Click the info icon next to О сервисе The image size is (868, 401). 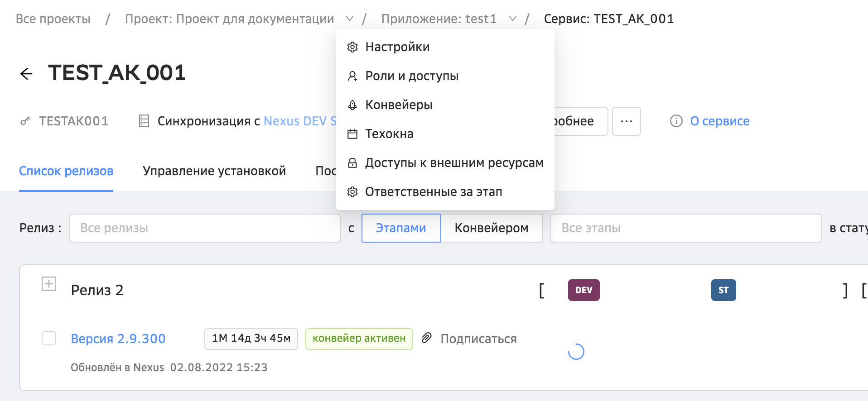(x=676, y=121)
